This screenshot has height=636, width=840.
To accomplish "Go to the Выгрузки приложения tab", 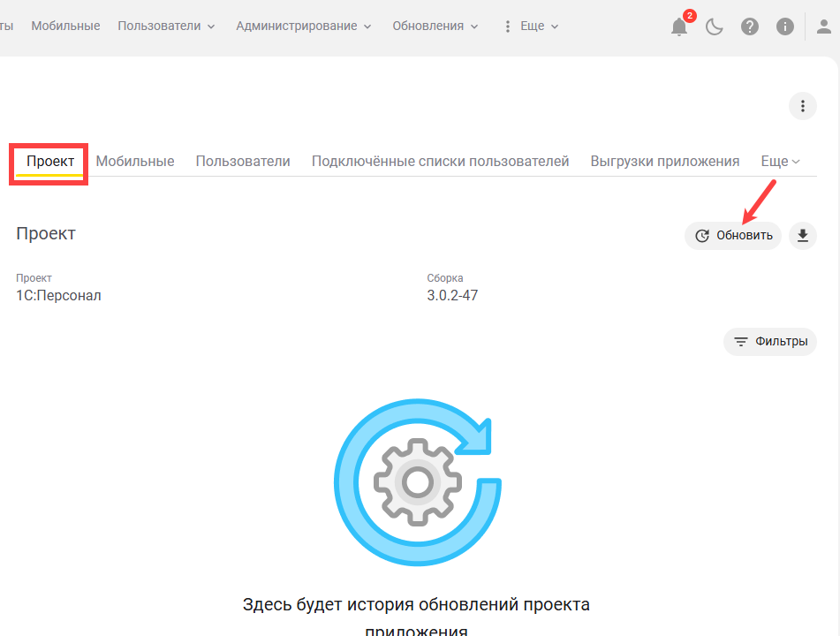I will pos(665,162).
